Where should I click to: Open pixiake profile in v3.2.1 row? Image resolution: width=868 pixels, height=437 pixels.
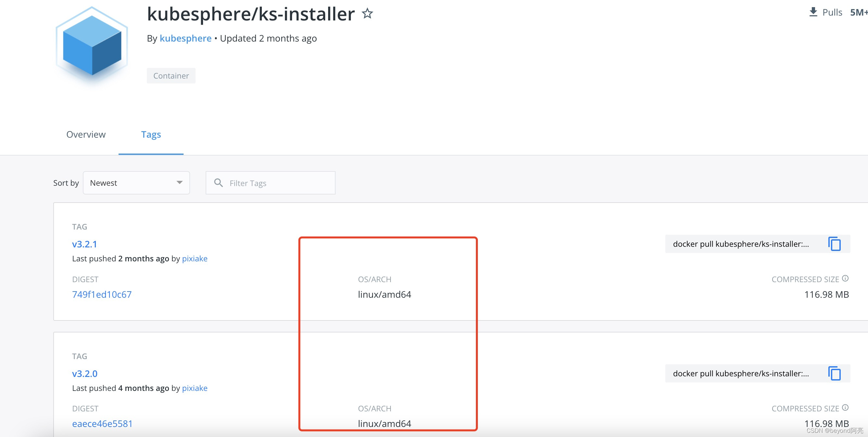point(195,258)
